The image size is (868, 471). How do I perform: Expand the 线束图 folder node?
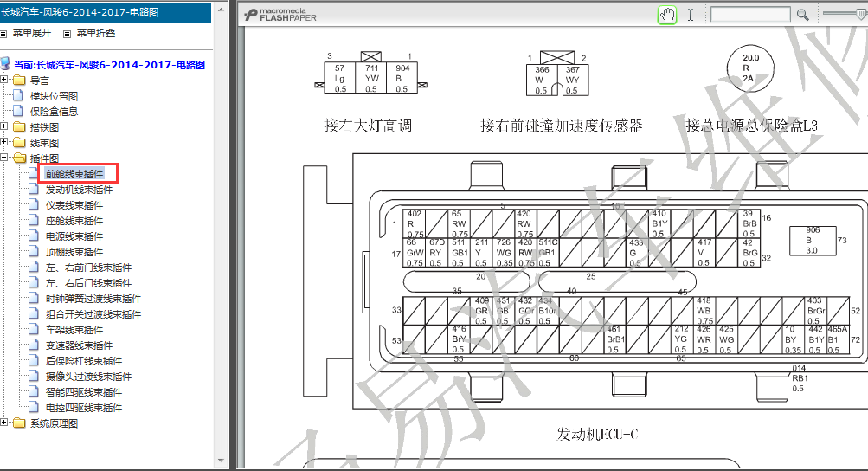pos(3,142)
